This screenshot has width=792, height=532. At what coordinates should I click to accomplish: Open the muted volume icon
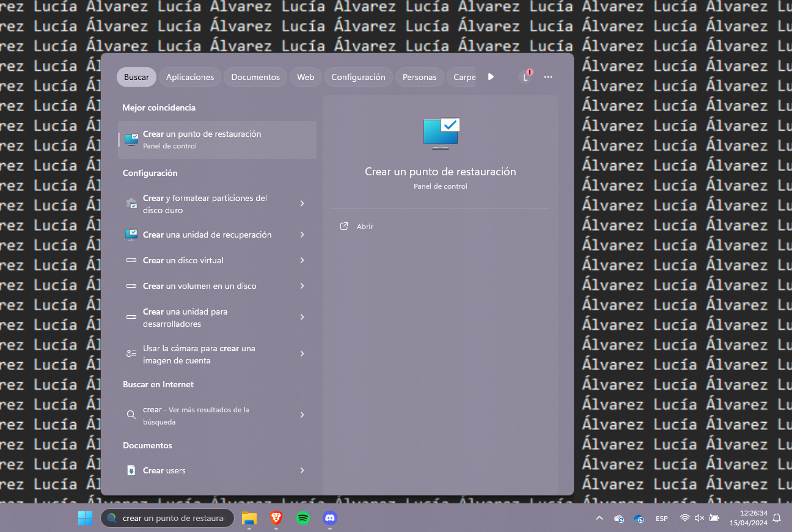click(x=698, y=518)
